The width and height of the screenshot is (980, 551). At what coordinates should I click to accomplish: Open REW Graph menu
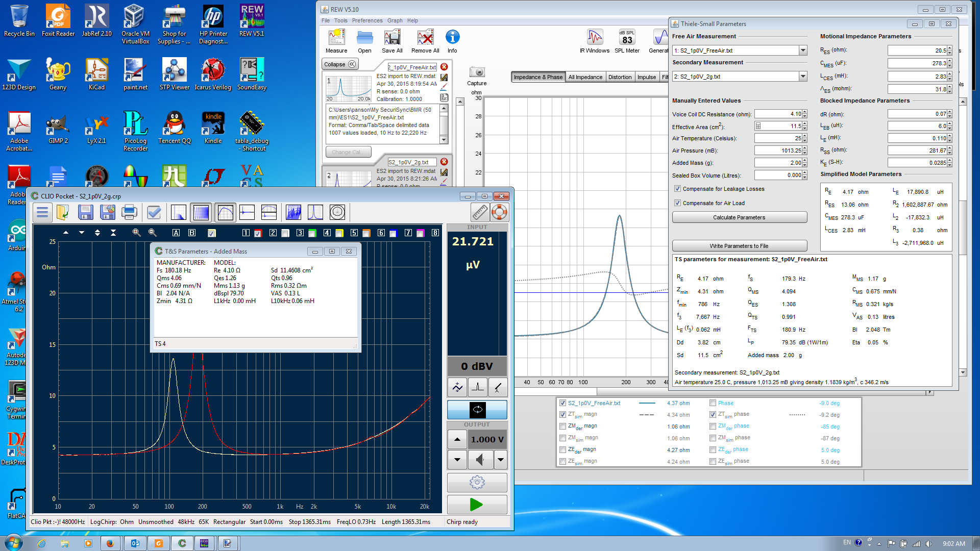[x=395, y=21]
